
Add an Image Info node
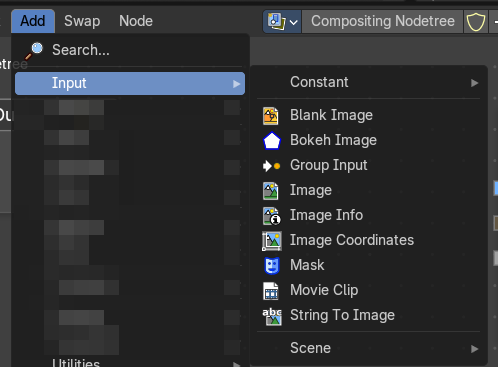[x=369, y=215]
